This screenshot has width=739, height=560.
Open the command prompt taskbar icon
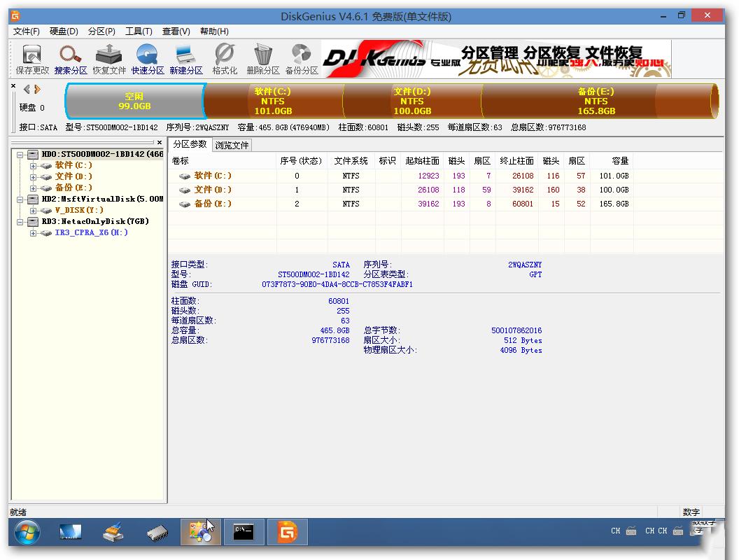pyautogui.click(x=244, y=532)
